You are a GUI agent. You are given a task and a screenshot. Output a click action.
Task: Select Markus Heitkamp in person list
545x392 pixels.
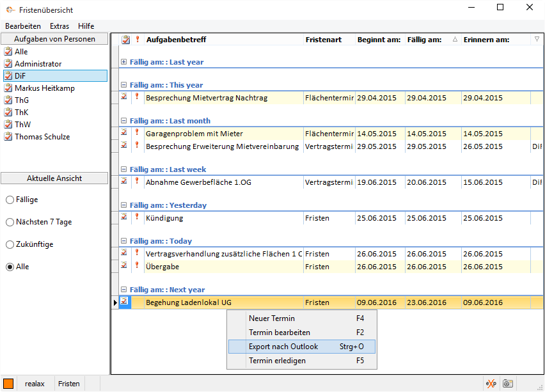click(x=45, y=88)
